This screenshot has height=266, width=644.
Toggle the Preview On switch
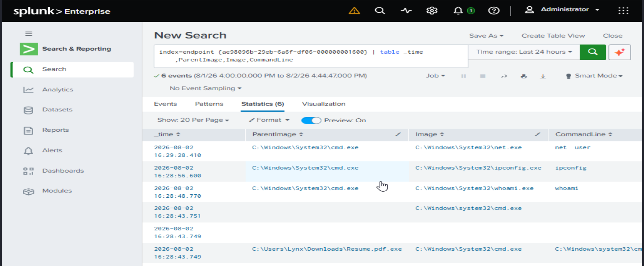311,120
